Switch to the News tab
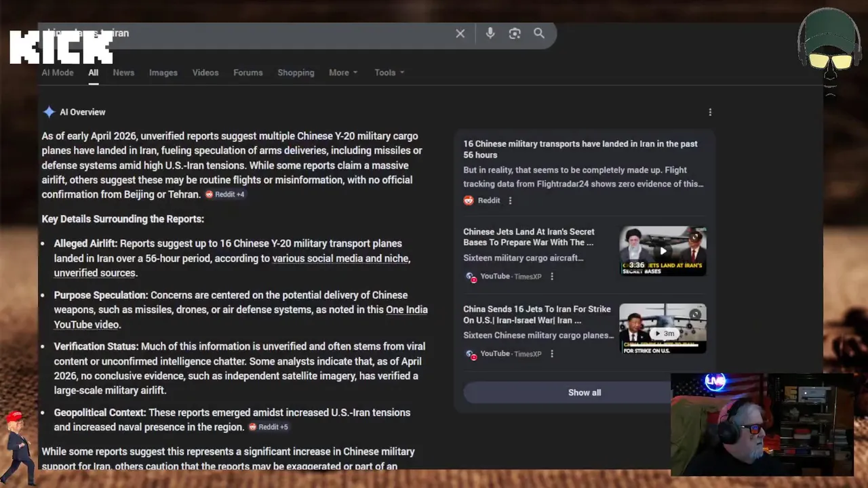 tap(123, 73)
